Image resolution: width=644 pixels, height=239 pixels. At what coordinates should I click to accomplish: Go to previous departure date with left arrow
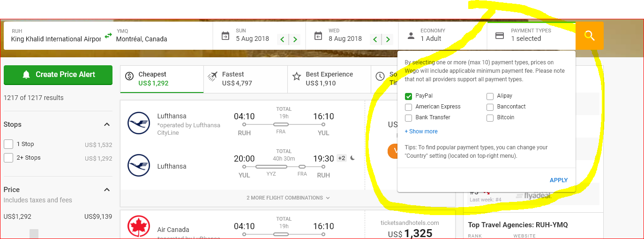(x=282, y=39)
